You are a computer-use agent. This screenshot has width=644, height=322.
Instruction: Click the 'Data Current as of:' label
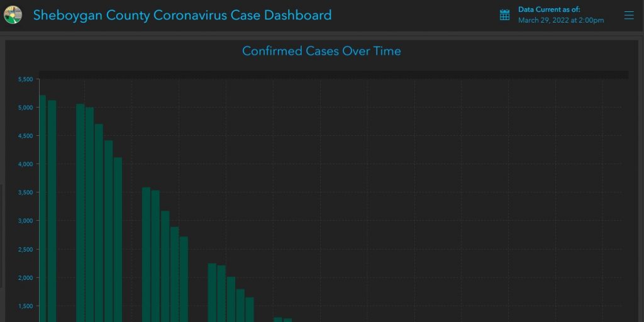(549, 9)
